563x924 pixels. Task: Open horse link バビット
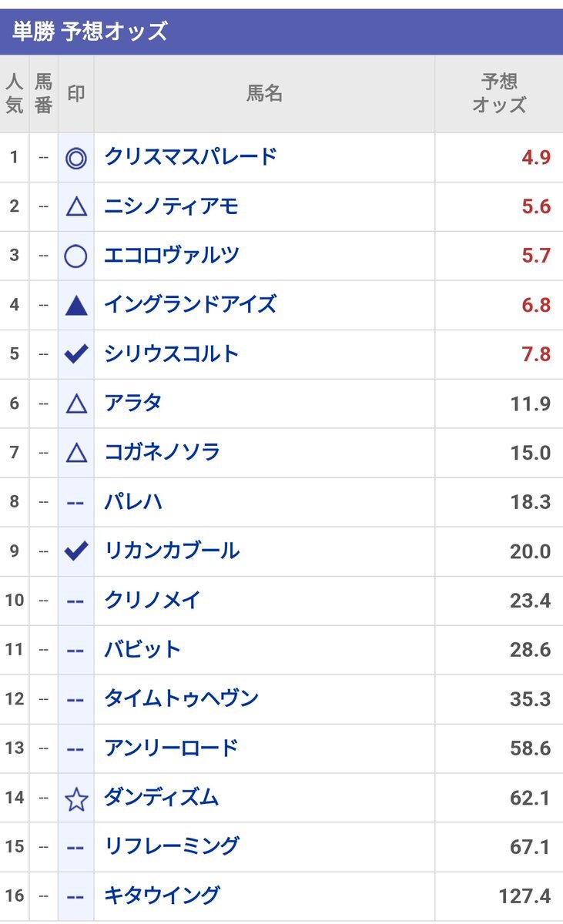click(x=142, y=650)
